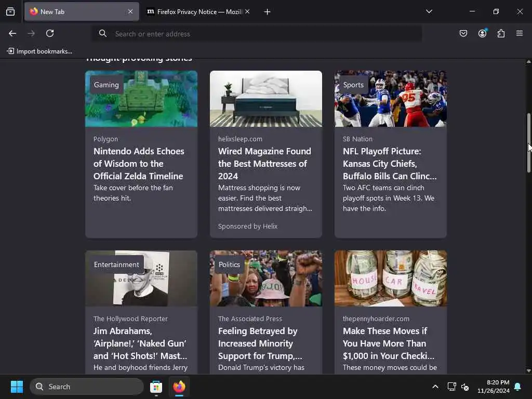This screenshot has height=399, width=532.
Task: Open Feeling Betrayed by Increased Minority headline
Action: tap(260, 343)
